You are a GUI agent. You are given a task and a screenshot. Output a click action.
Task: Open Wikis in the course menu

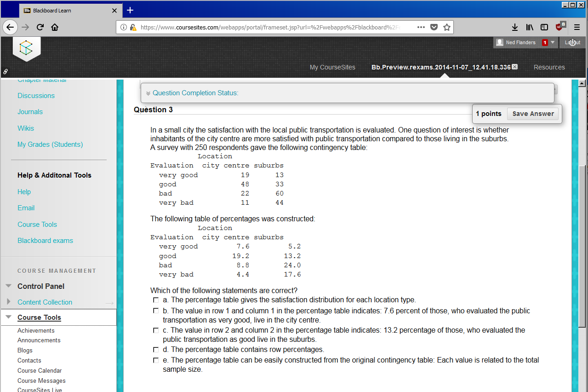[x=26, y=128]
